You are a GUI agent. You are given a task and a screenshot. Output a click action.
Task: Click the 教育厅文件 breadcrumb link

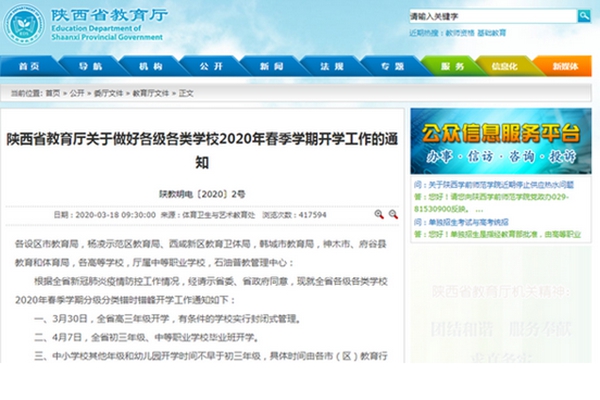pos(150,93)
